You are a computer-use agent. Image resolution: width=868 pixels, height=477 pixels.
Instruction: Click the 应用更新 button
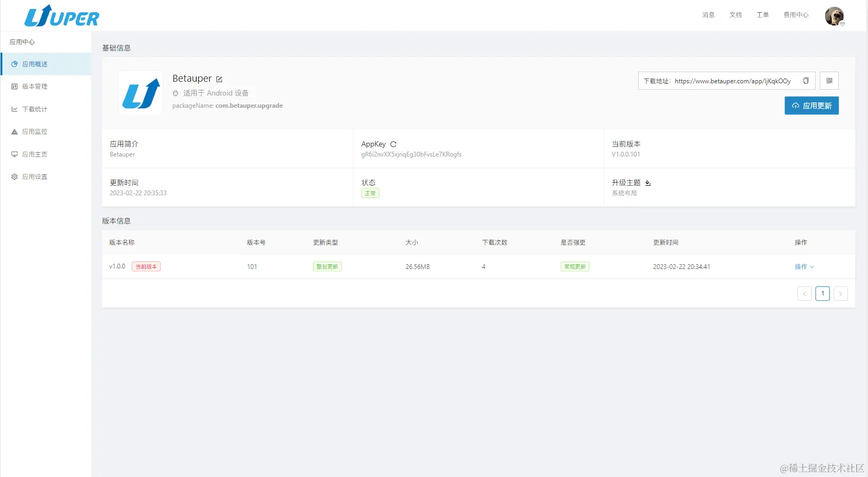coord(812,106)
